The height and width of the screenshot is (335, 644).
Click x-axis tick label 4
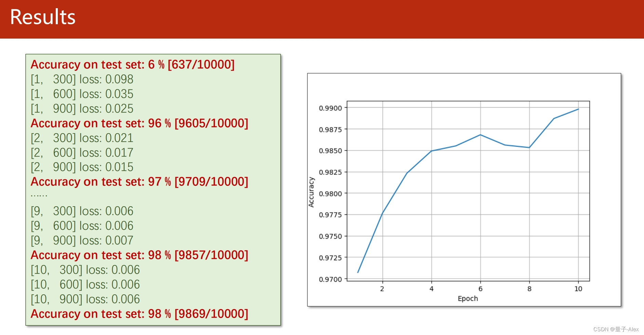pyautogui.click(x=431, y=289)
